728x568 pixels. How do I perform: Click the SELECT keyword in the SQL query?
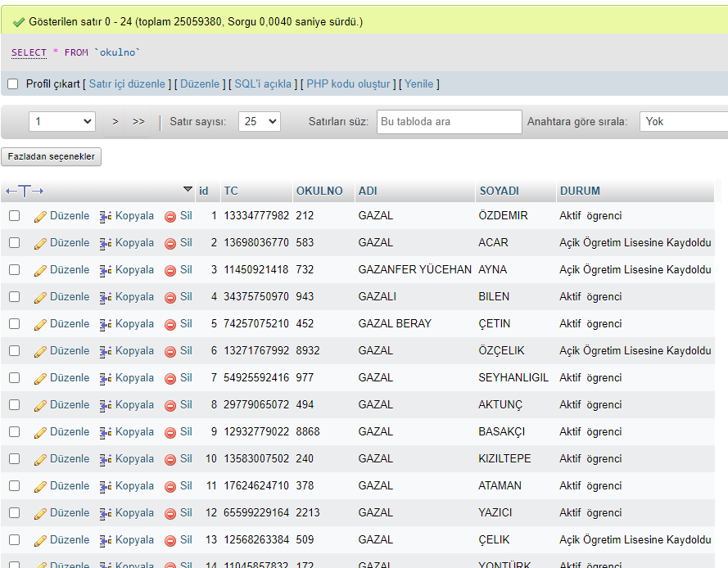pyautogui.click(x=29, y=52)
